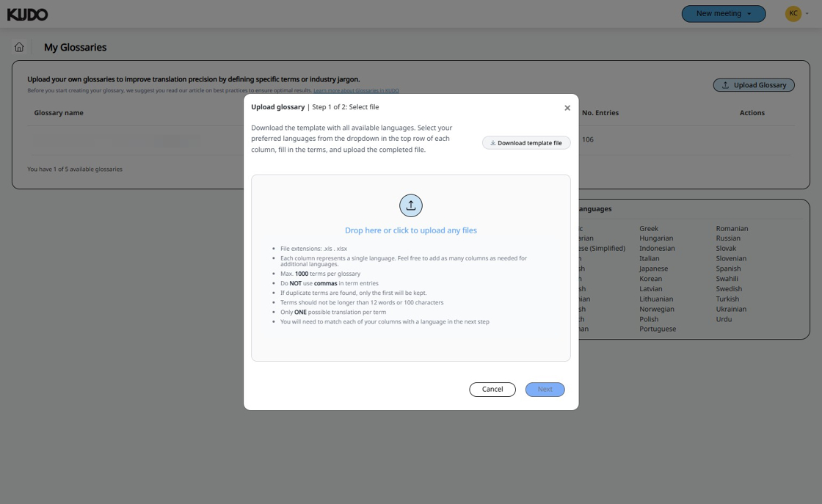Click 'Max. 1000 terms per glossary' note
The image size is (822, 504).
[320, 274]
